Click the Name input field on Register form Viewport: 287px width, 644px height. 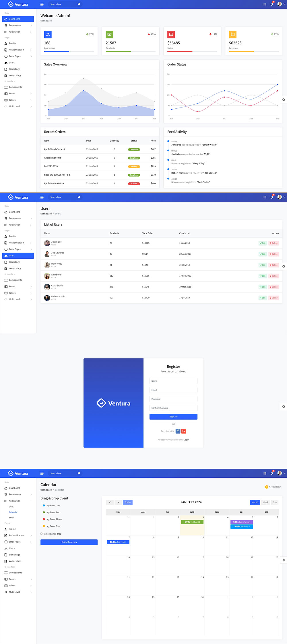tap(173, 381)
